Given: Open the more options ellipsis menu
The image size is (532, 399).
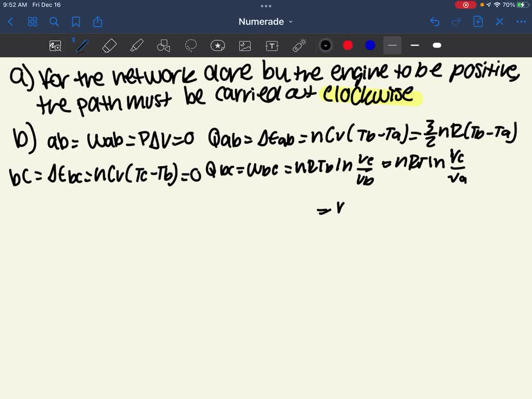Looking at the screenshot, I should point(521,22).
